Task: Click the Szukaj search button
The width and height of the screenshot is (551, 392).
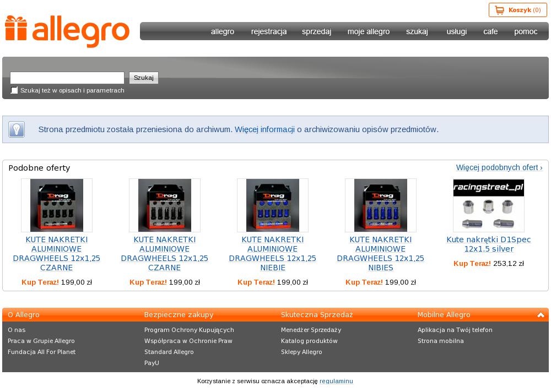Action: (144, 78)
